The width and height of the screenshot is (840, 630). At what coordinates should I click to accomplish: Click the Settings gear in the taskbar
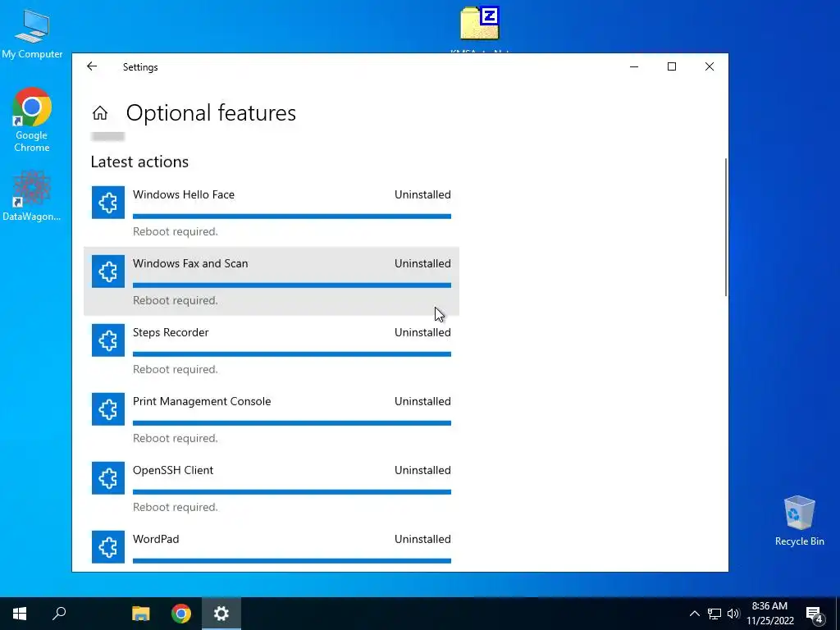[x=221, y=614]
